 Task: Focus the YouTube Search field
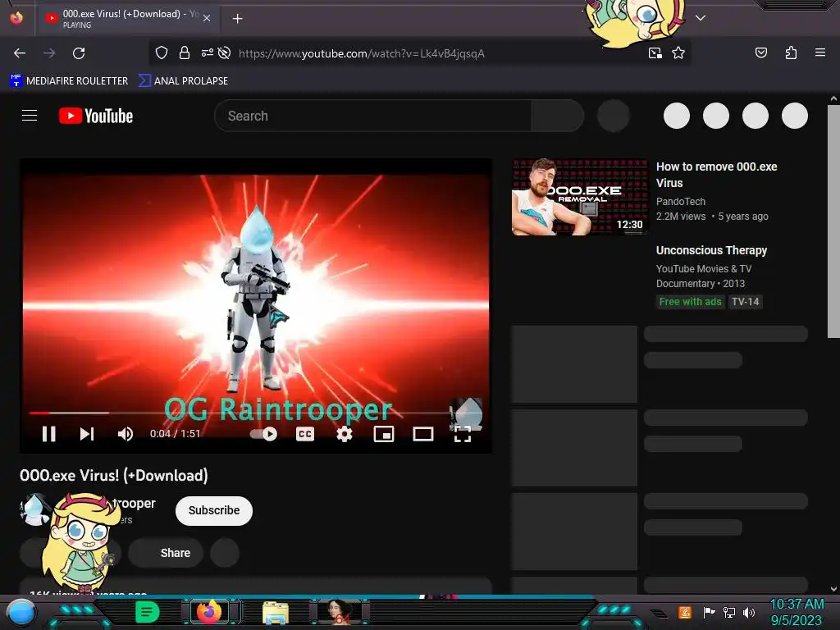373,116
